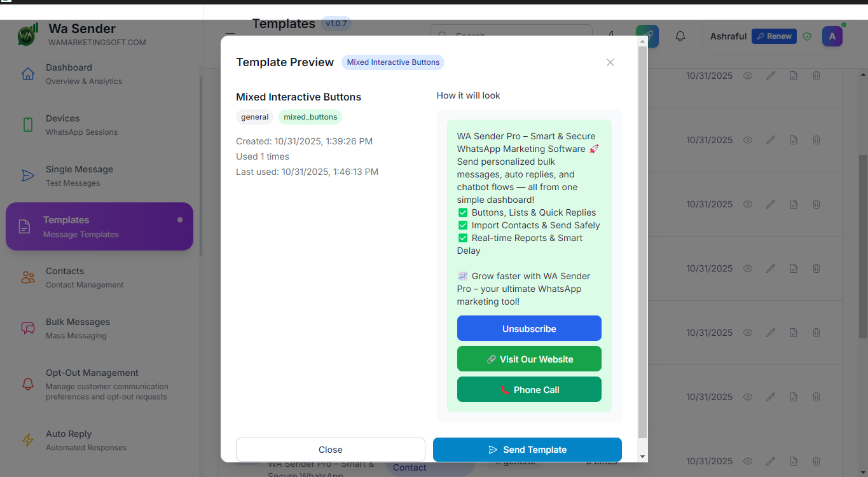The height and width of the screenshot is (477, 868).
Task: Open the user avatar menu
Action: point(832,36)
